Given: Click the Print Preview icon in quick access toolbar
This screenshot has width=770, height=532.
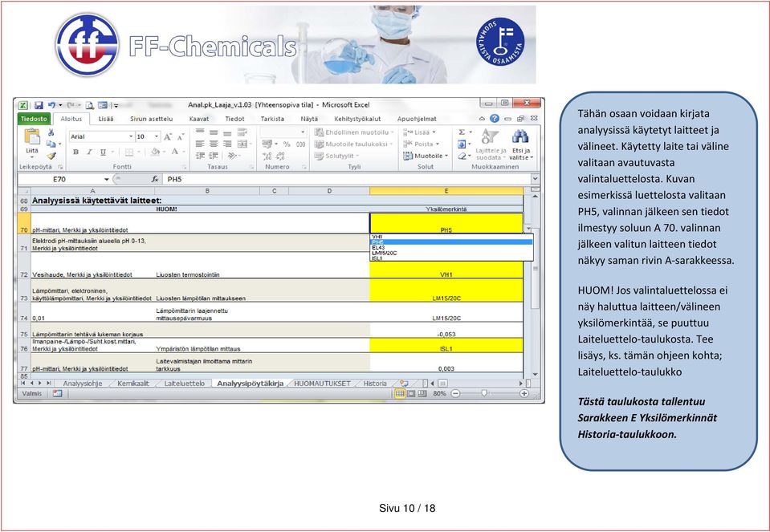Looking at the screenshot, I should coord(90,105).
